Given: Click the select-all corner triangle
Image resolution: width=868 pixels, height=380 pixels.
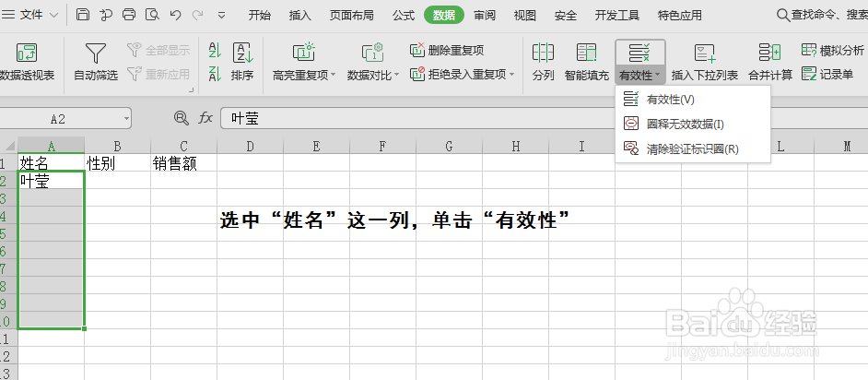Looking at the screenshot, I should (9, 147).
